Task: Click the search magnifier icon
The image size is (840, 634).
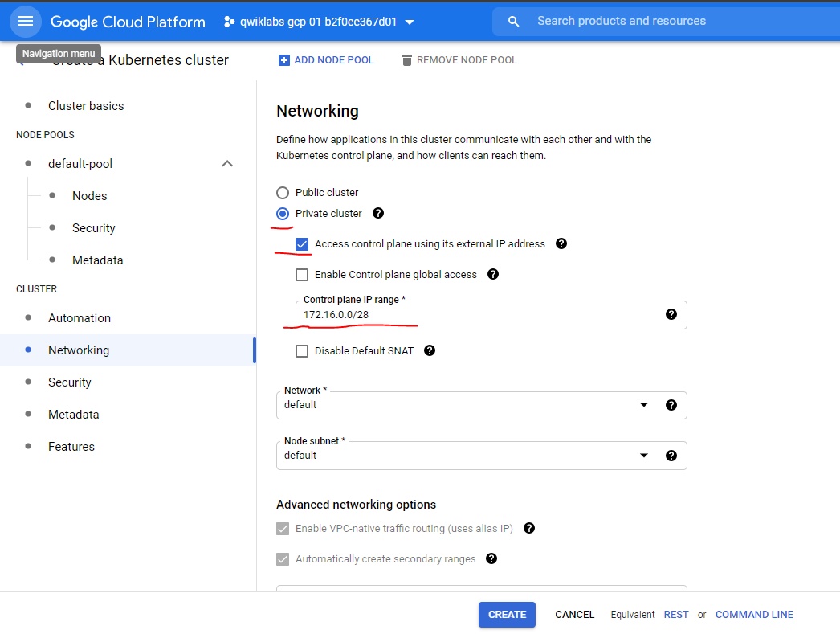Action: [x=513, y=22]
